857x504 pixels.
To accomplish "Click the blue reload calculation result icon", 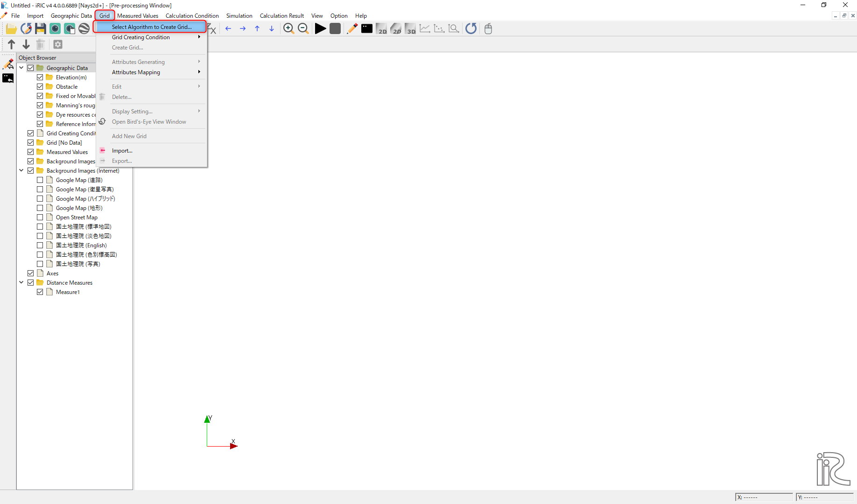I will coord(471,29).
